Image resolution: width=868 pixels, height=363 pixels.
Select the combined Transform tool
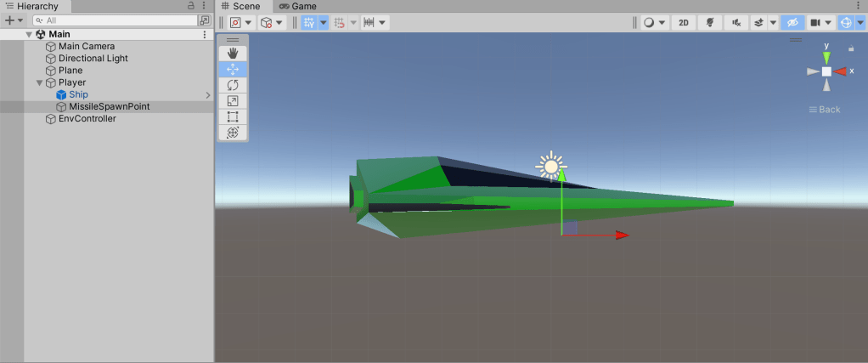[x=233, y=133]
